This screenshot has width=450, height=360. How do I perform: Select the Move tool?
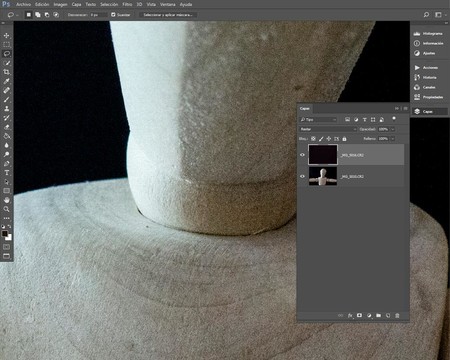click(x=6, y=35)
